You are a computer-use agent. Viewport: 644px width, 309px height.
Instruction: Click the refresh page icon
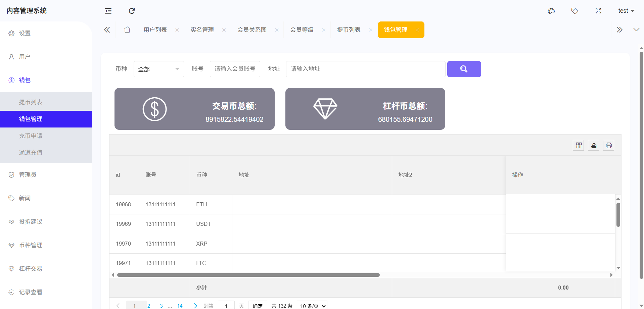(x=132, y=11)
